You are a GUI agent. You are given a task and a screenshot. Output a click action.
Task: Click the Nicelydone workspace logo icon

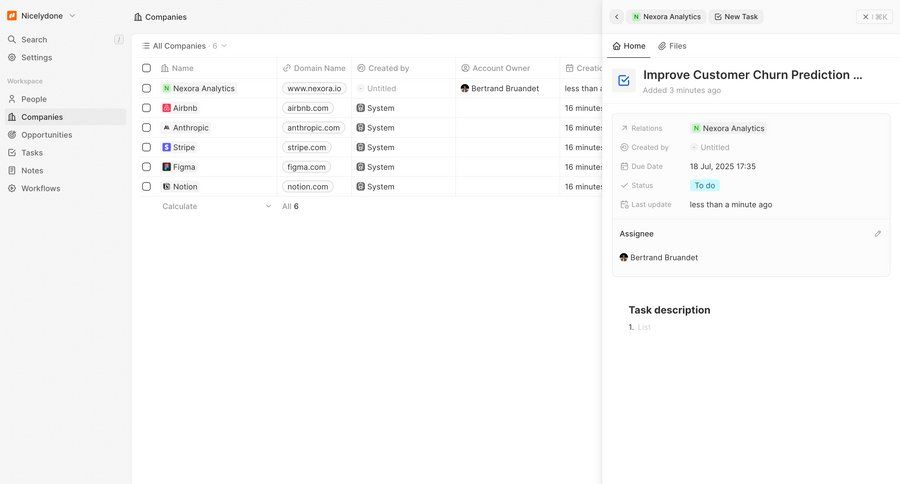pyautogui.click(x=11, y=16)
